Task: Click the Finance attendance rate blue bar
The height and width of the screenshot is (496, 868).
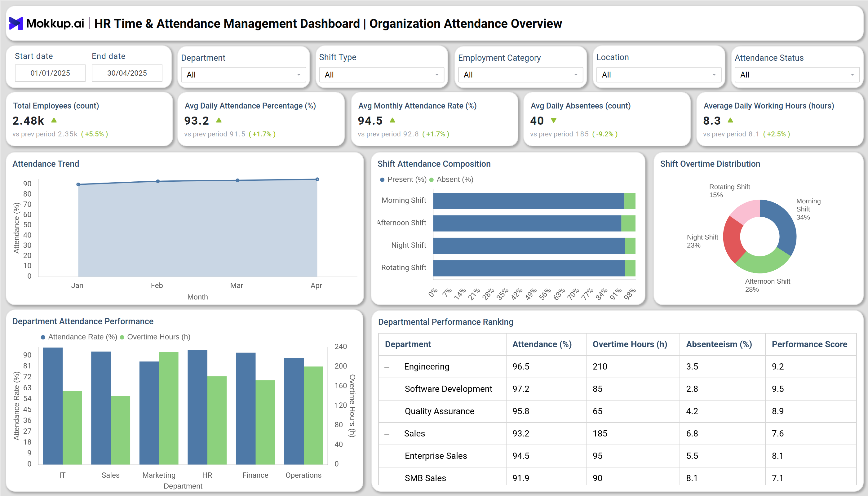Action: pos(246,409)
